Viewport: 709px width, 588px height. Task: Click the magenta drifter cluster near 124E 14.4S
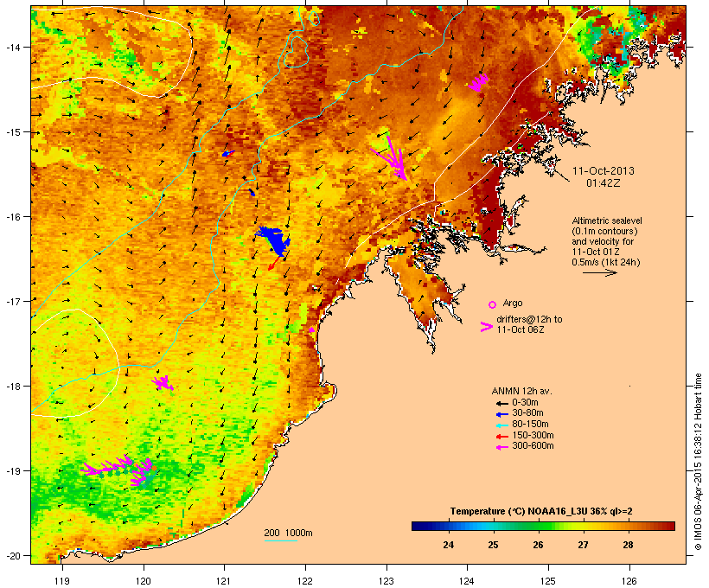pos(478,83)
